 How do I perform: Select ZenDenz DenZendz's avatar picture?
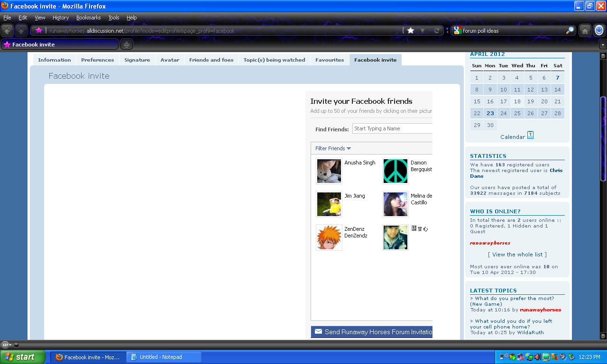tap(329, 237)
